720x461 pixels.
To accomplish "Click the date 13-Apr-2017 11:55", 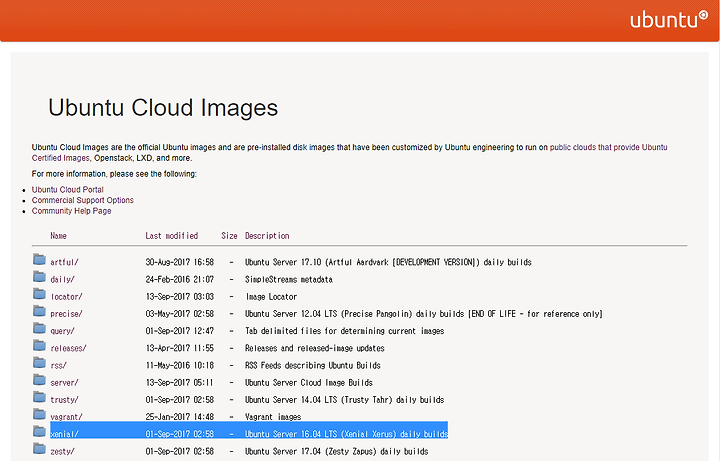I will [x=180, y=348].
